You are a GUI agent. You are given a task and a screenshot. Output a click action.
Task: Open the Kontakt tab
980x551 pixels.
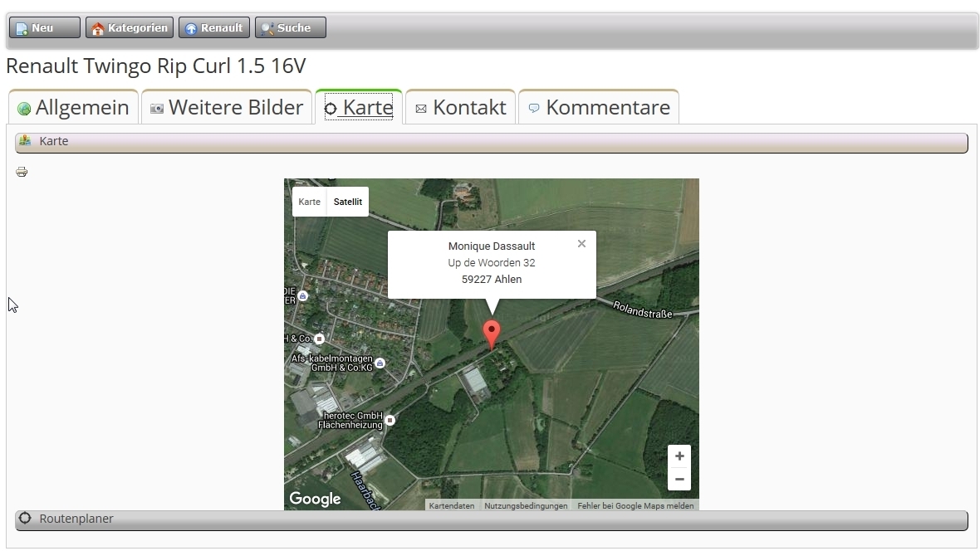tap(461, 107)
